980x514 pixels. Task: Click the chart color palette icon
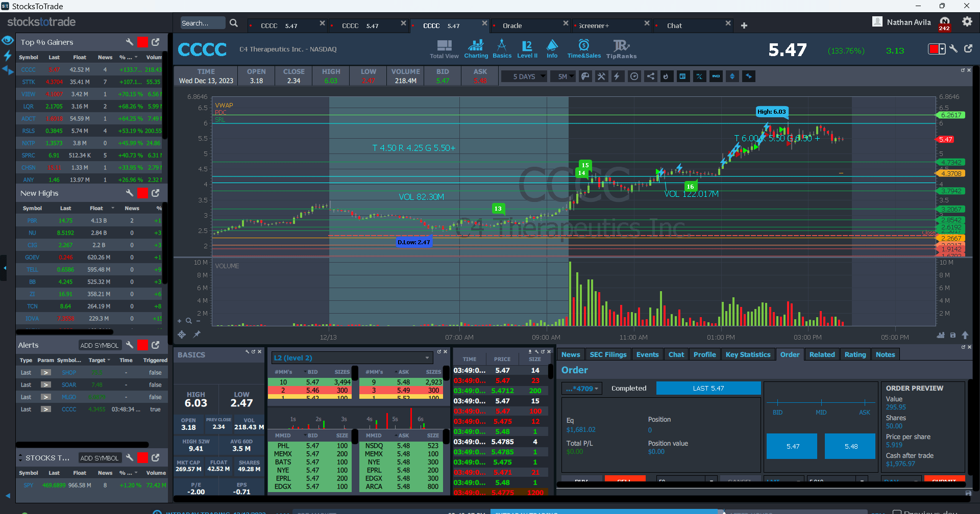[x=585, y=76]
